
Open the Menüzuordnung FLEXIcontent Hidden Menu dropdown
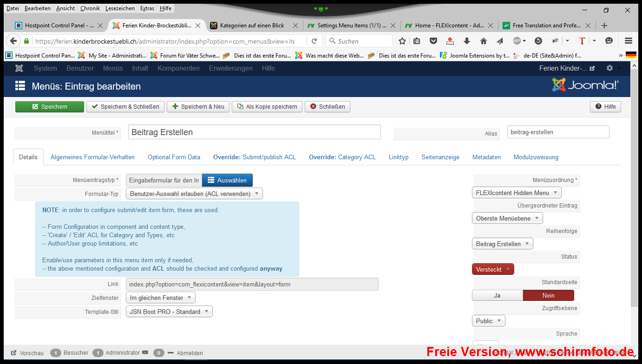(x=517, y=193)
